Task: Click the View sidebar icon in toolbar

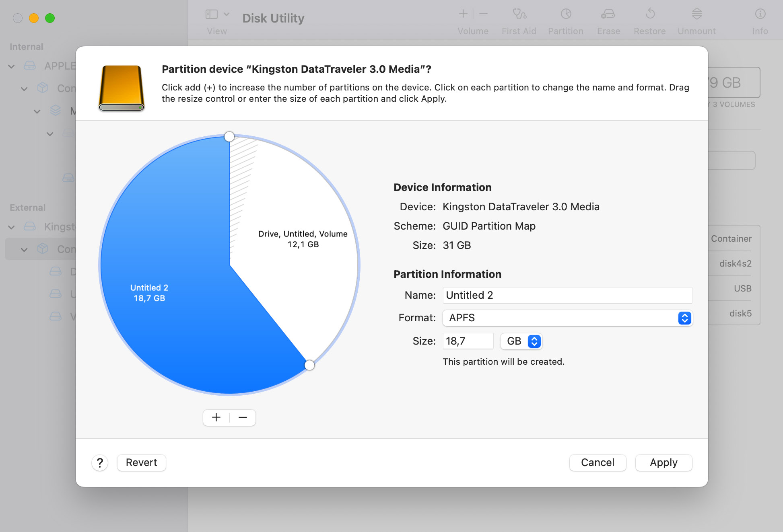Action: pyautogui.click(x=212, y=14)
